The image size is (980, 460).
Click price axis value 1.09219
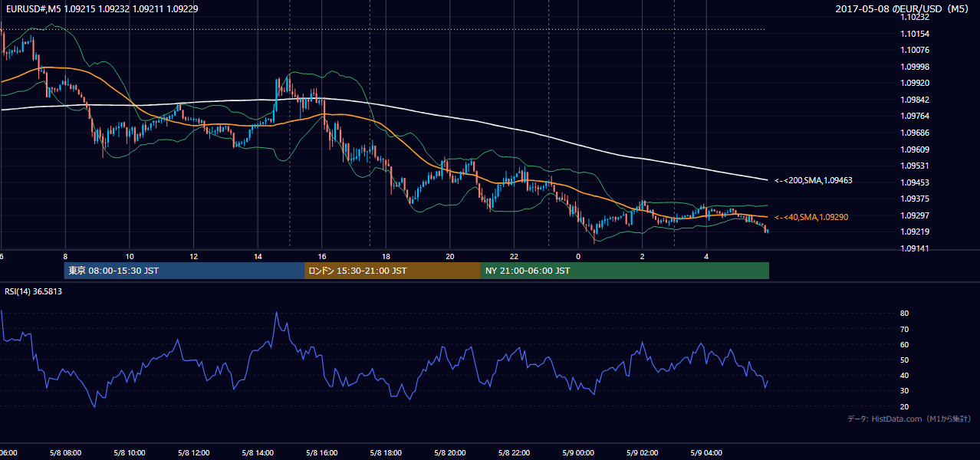pyautogui.click(x=915, y=232)
